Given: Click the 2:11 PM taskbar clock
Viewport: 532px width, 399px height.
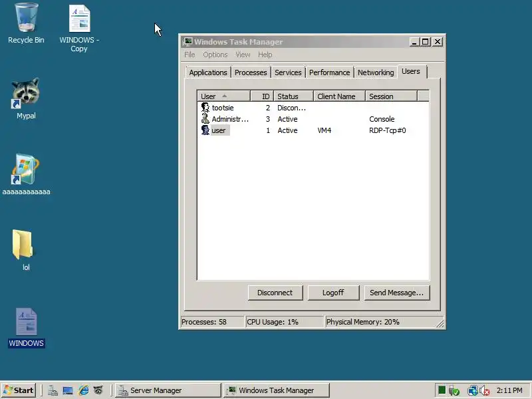Looking at the screenshot, I should (x=509, y=390).
